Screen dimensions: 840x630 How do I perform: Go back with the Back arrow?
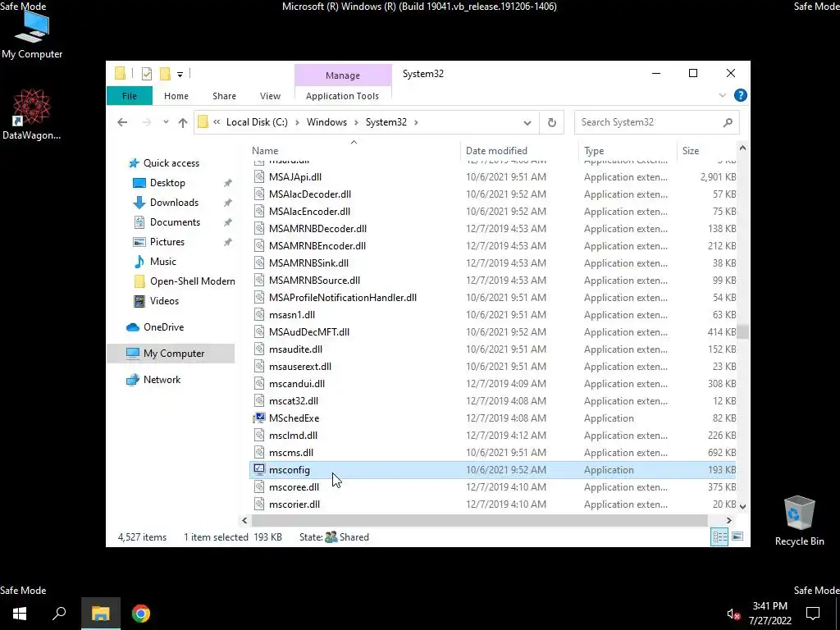coord(122,122)
